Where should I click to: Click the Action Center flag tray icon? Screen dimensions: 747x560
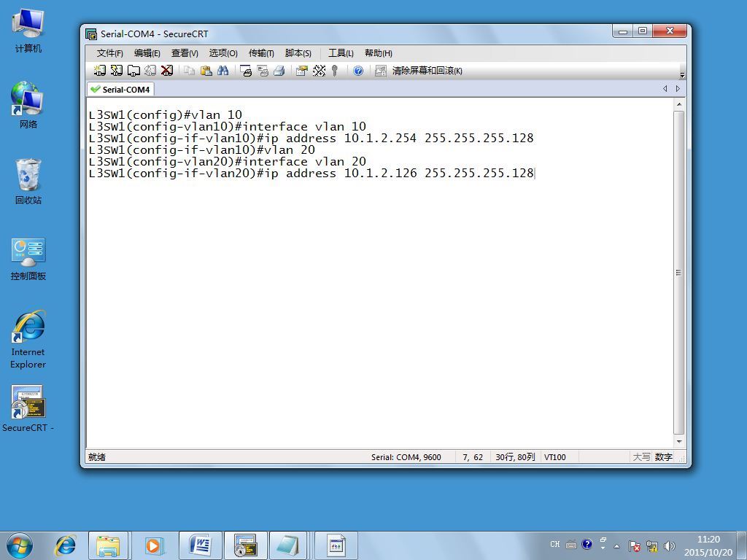pos(635,546)
